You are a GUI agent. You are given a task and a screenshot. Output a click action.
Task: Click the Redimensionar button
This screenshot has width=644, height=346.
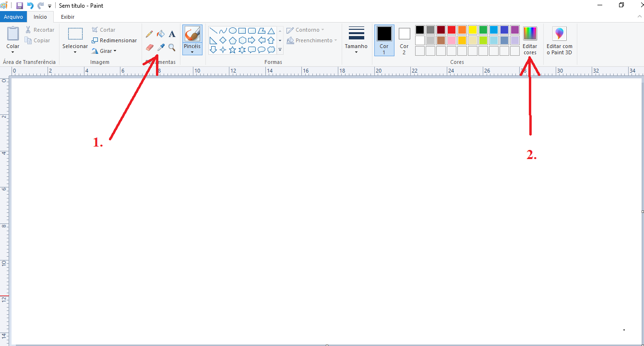[x=115, y=40]
